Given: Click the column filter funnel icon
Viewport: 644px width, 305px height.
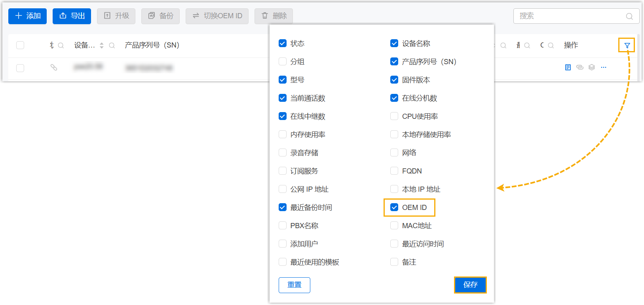Looking at the screenshot, I should 627,46.
